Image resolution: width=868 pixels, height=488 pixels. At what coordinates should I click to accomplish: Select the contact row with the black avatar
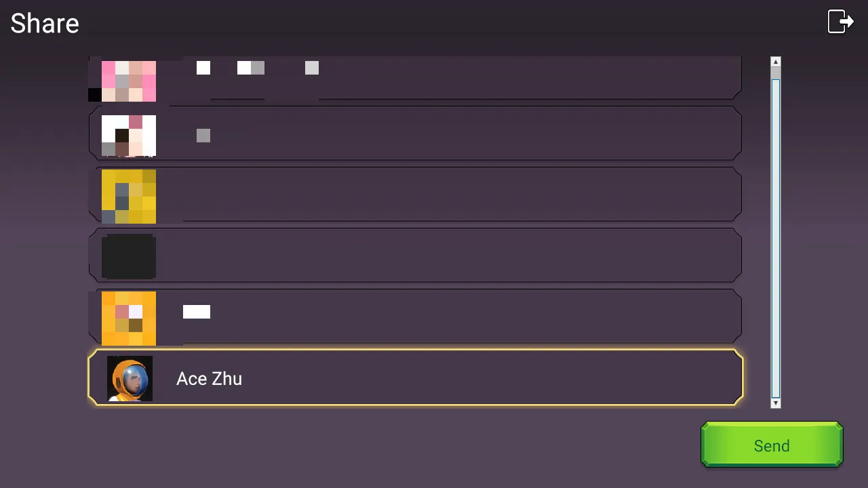pos(448,255)
